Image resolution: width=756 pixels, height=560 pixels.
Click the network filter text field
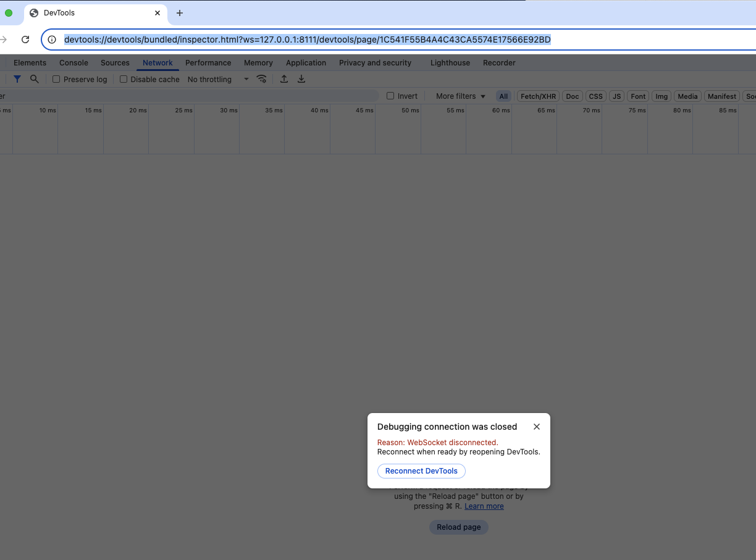point(188,96)
